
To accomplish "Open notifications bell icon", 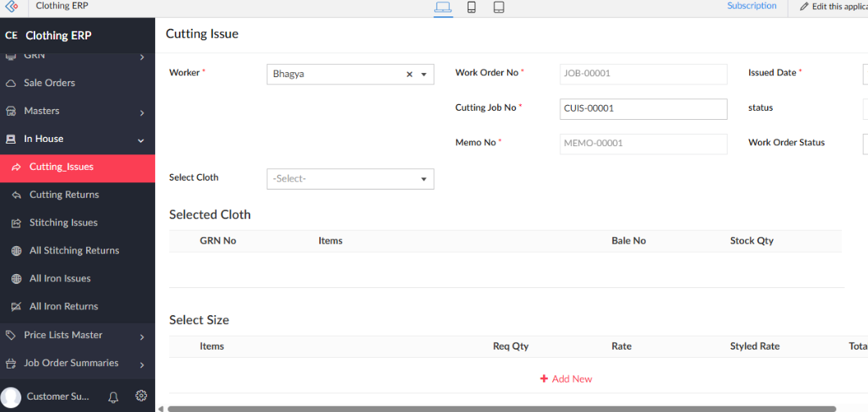I will pos(113,397).
